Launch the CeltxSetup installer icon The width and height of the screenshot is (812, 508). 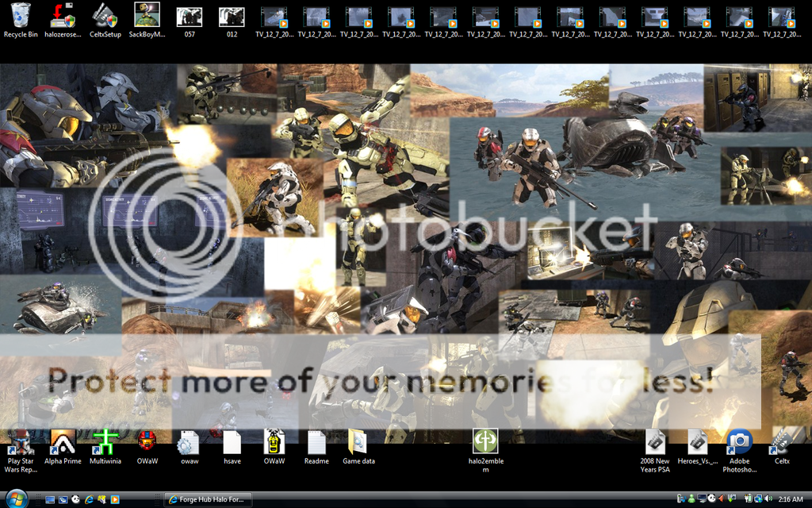click(105, 16)
